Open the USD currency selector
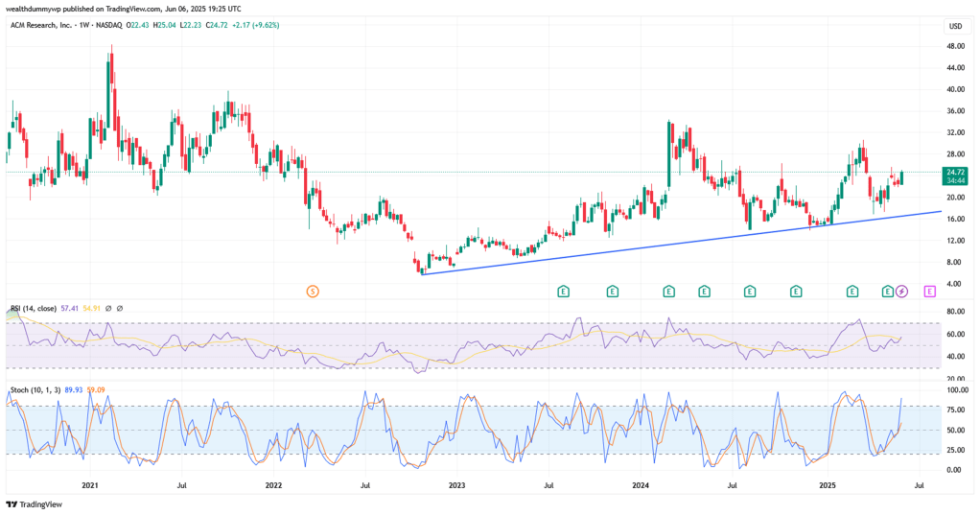Viewport: 980px width, 515px height. click(x=956, y=26)
